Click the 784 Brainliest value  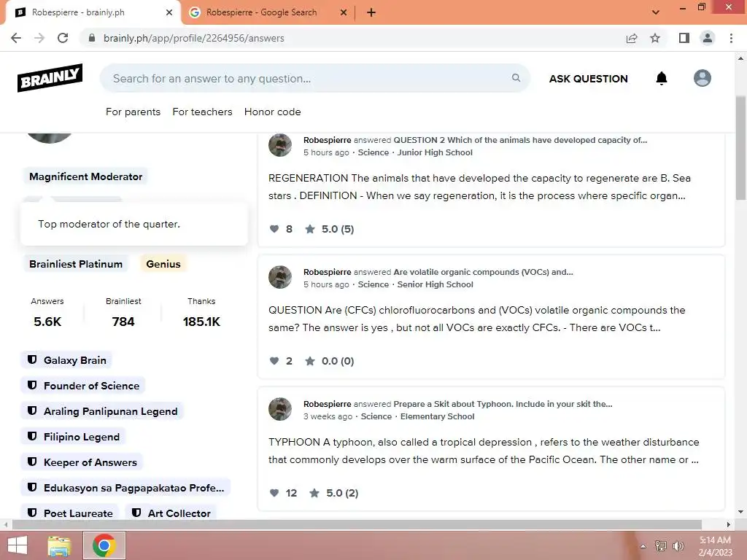click(123, 322)
